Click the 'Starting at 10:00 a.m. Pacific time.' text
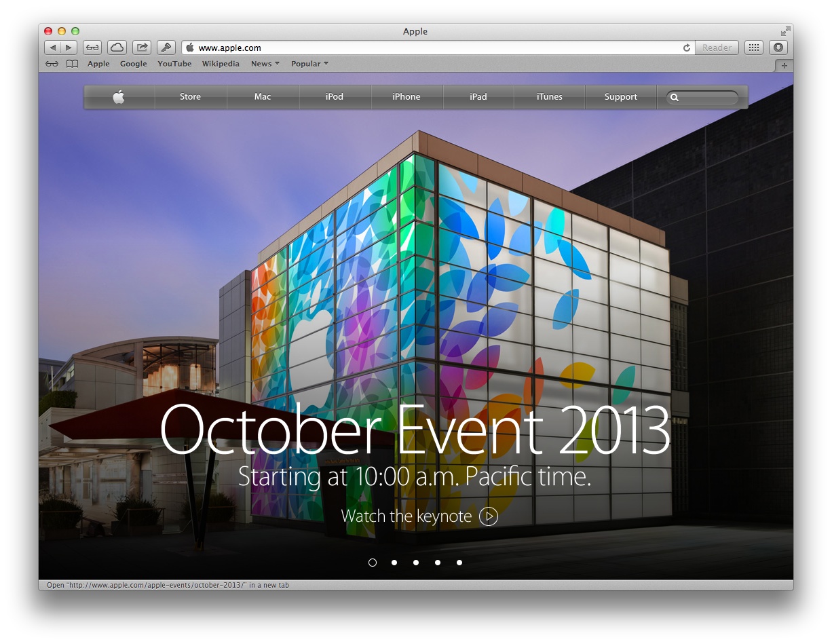The image size is (832, 644). [415, 477]
